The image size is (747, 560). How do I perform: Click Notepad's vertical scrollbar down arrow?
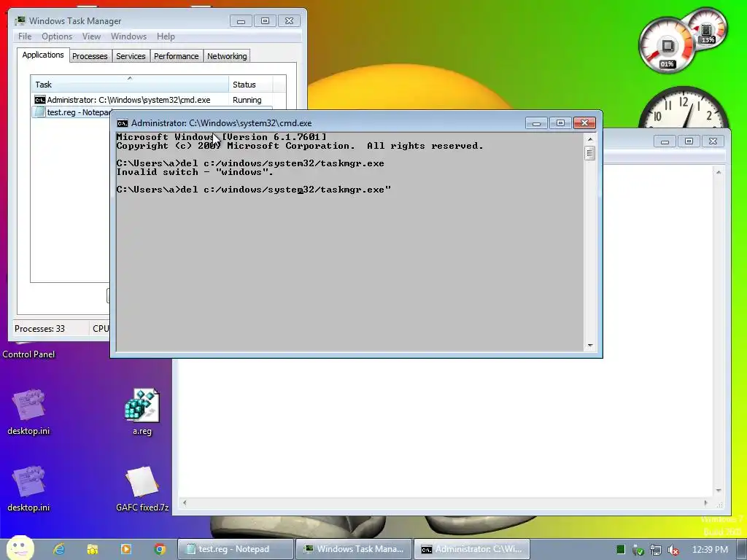pyautogui.click(x=719, y=491)
